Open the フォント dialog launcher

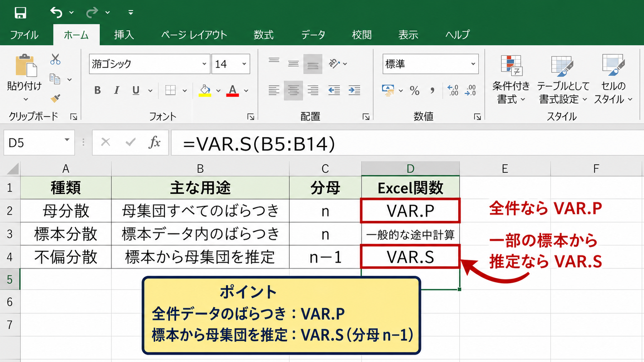tap(251, 117)
